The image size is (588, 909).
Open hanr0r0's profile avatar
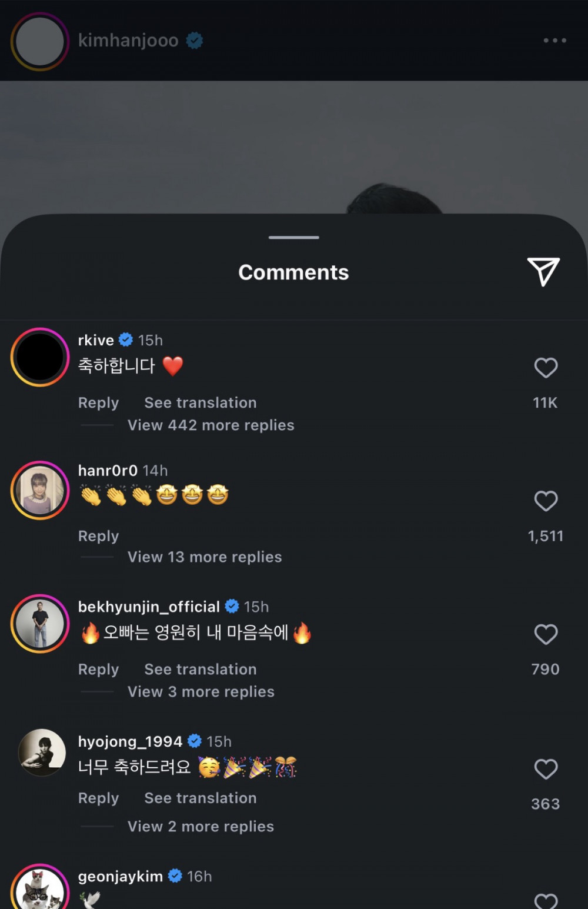click(40, 491)
